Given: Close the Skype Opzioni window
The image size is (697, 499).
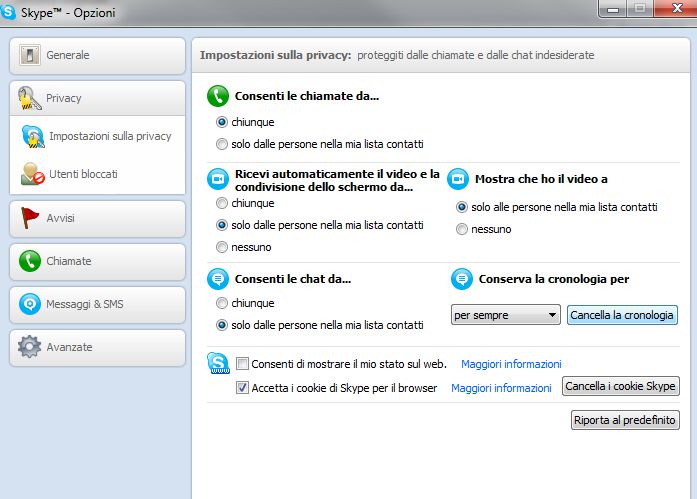Looking at the screenshot, I should click(676, 8).
